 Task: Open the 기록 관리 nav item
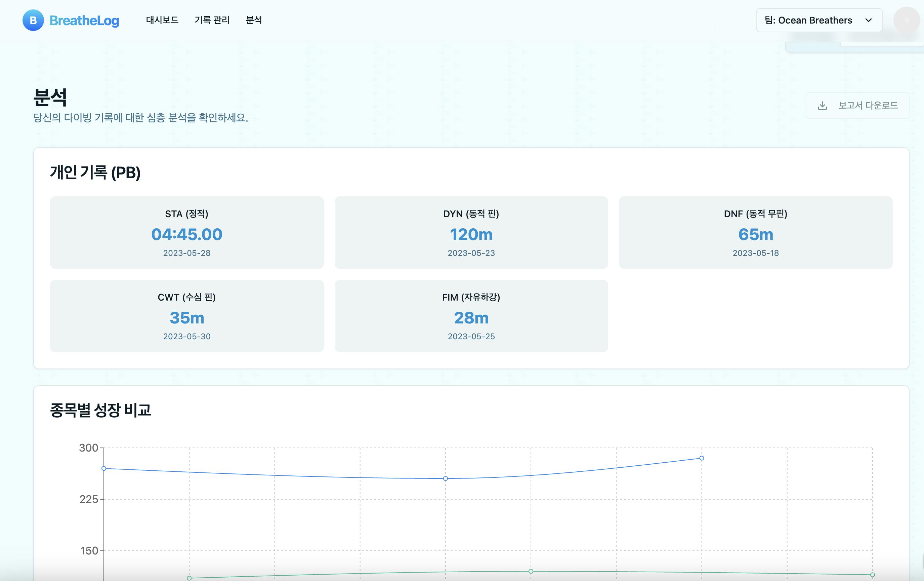pos(212,20)
